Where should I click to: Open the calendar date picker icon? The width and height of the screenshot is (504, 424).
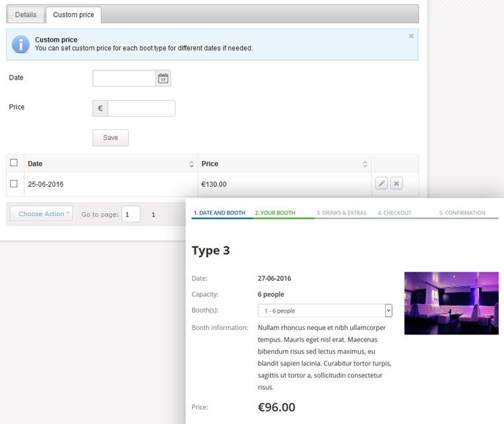tap(163, 78)
